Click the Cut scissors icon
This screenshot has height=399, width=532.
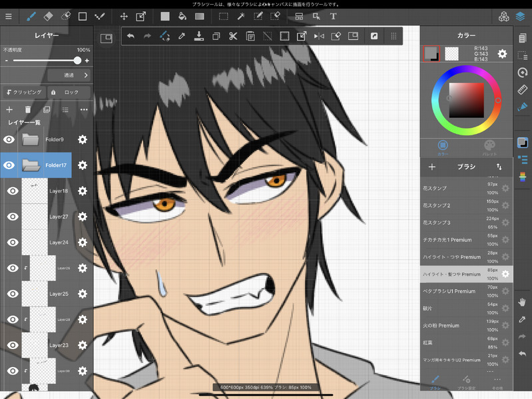click(233, 36)
